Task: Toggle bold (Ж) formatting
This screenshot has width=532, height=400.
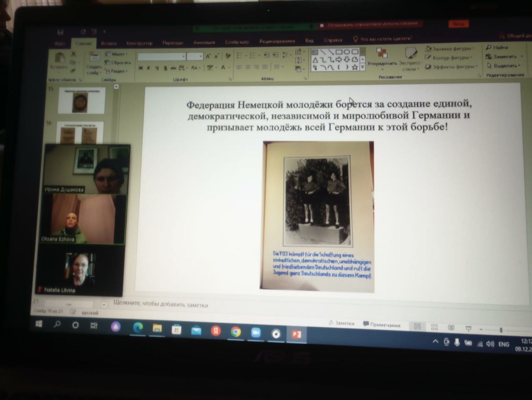Action: coord(141,68)
